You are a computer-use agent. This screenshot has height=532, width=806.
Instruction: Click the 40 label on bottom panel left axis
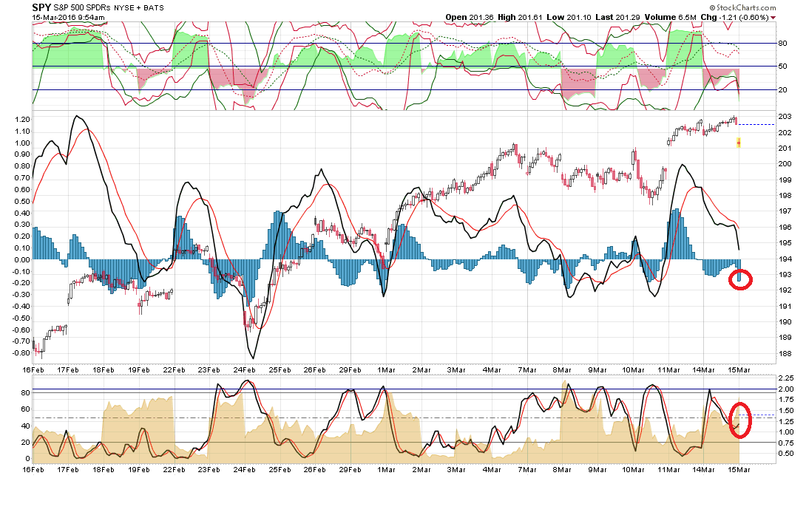click(x=24, y=426)
